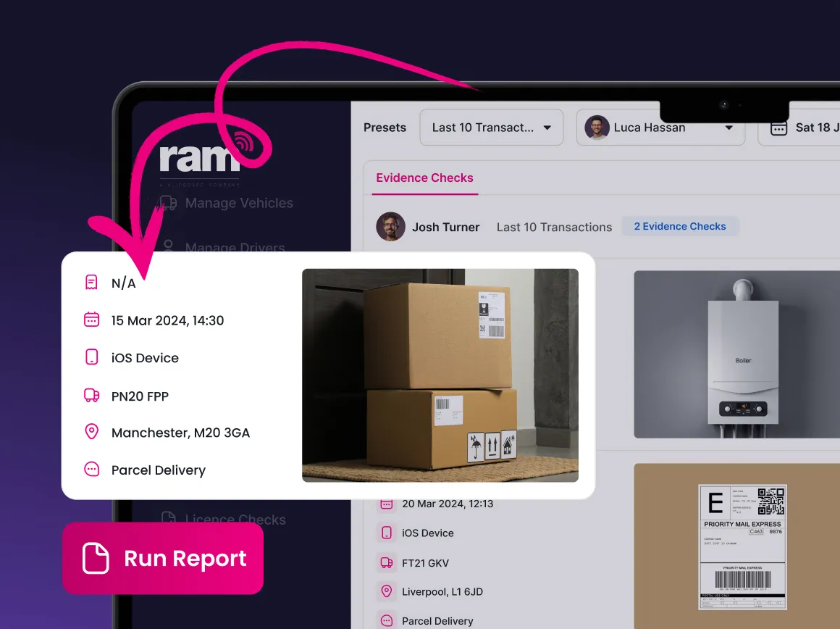
Task: Click the phone icon beside iOS Device in card
Action: click(x=92, y=357)
